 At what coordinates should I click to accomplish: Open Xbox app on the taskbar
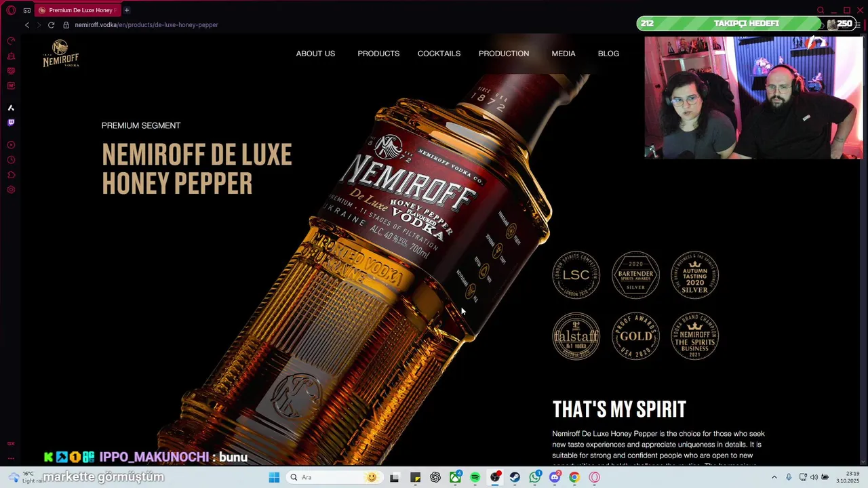(x=456, y=477)
